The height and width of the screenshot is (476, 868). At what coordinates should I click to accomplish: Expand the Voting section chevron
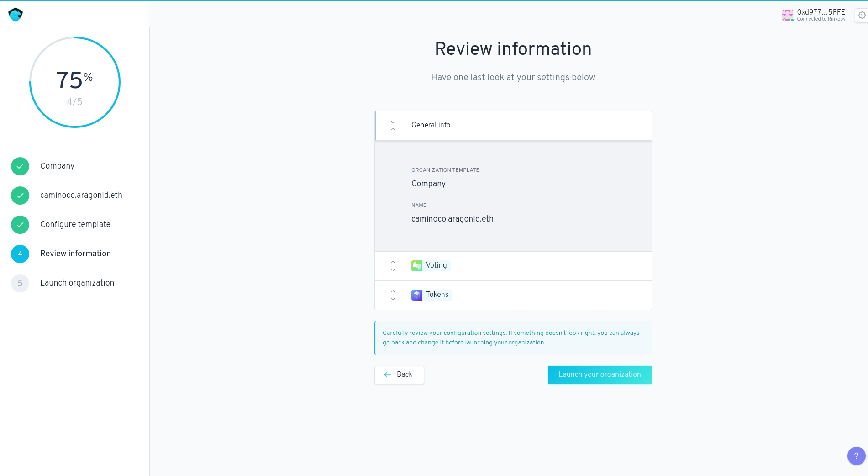pyautogui.click(x=393, y=266)
